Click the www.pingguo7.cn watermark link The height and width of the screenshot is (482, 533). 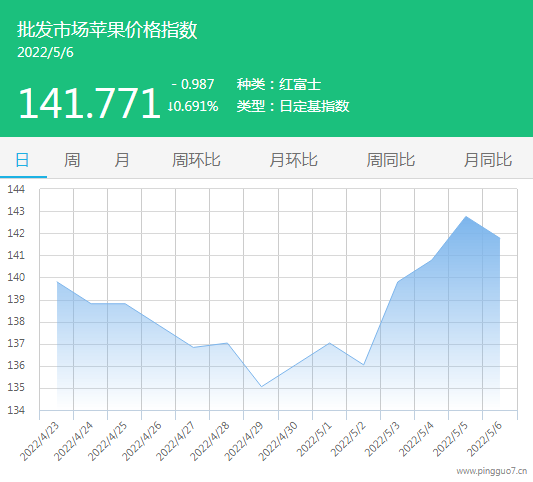(492, 471)
